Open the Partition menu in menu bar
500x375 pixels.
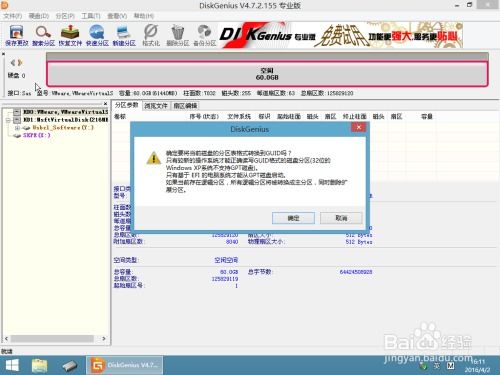tap(65, 16)
